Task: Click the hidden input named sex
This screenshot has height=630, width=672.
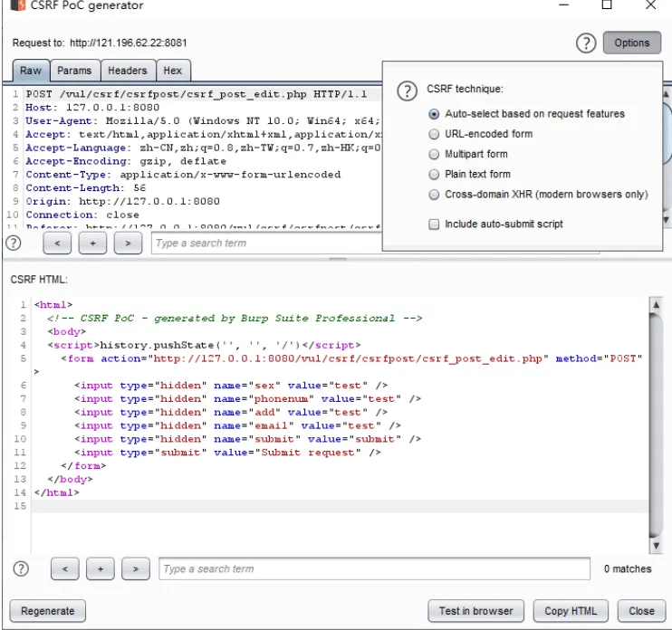Action: (231, 386)
